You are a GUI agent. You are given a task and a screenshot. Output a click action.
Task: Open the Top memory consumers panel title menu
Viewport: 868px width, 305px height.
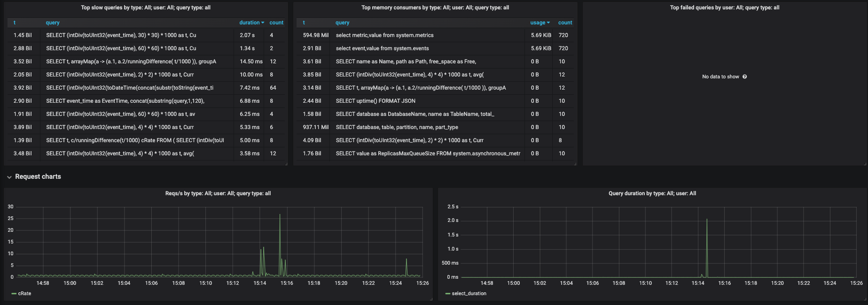[x=435, y=8]
